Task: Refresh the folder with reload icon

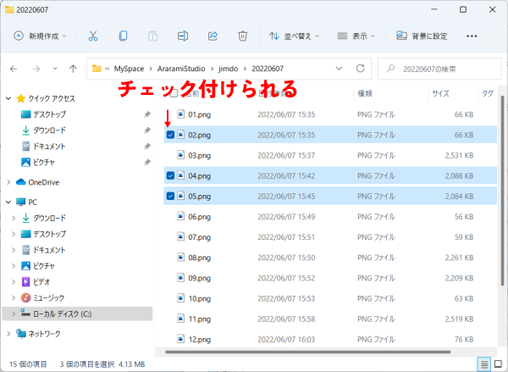Action: (x=360, y=69)
